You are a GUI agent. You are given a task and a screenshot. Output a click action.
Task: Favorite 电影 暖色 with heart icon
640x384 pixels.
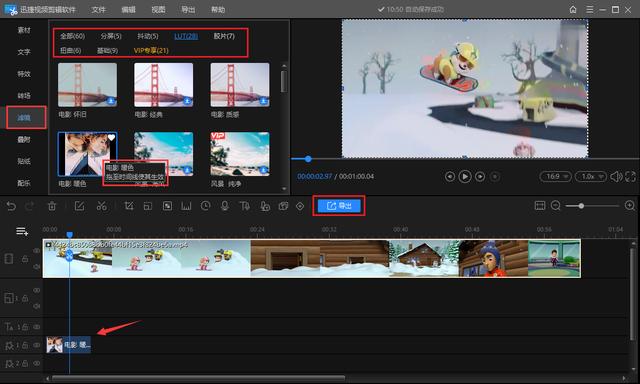click(111, 138)
